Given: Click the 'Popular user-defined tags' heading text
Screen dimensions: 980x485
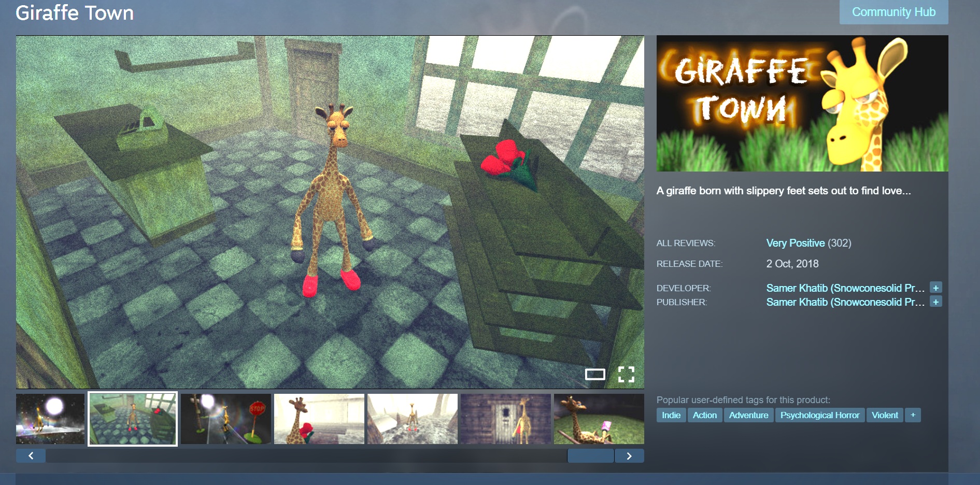Looking at the screenshot, I should click(743, 400).
